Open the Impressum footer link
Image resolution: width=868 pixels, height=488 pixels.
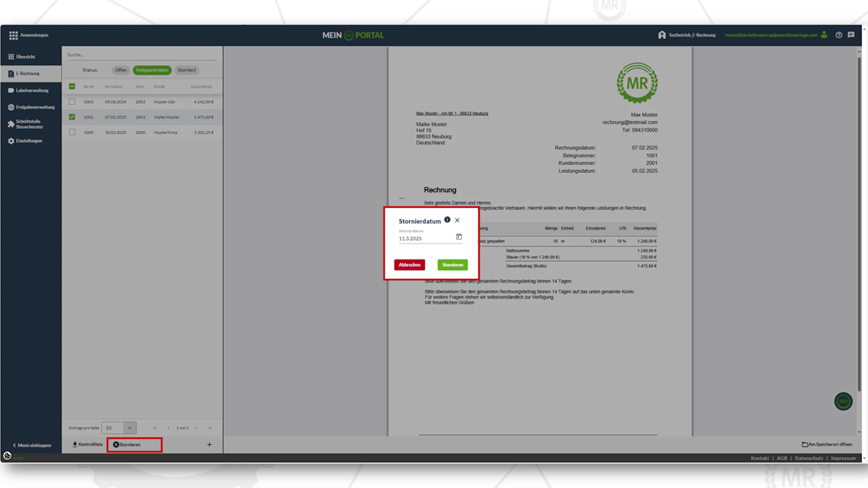tap(843, 458)
